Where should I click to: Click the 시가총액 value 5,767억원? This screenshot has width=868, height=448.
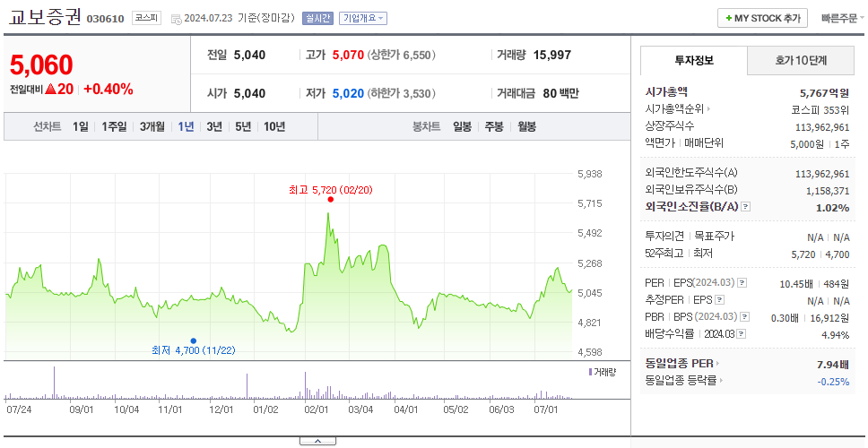824,93
